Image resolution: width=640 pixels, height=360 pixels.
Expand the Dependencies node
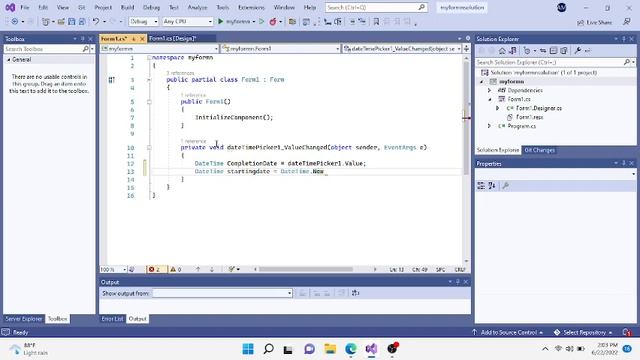click(489, 90)
